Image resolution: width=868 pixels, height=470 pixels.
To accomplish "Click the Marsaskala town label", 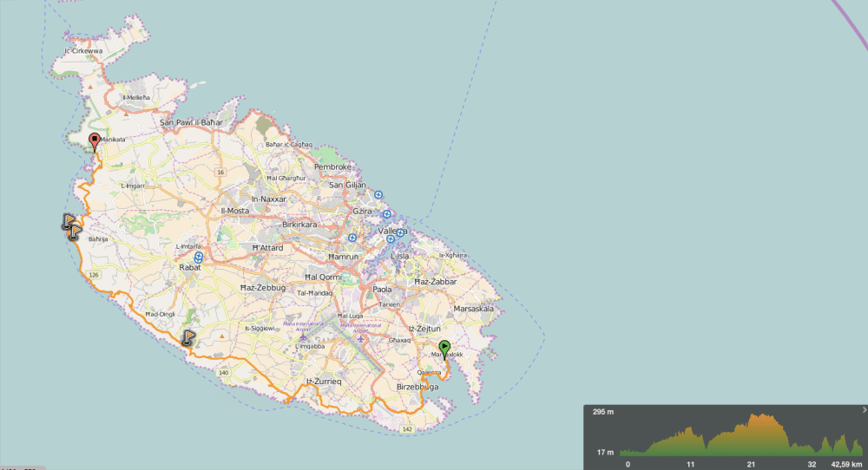I will coord(473,308).
